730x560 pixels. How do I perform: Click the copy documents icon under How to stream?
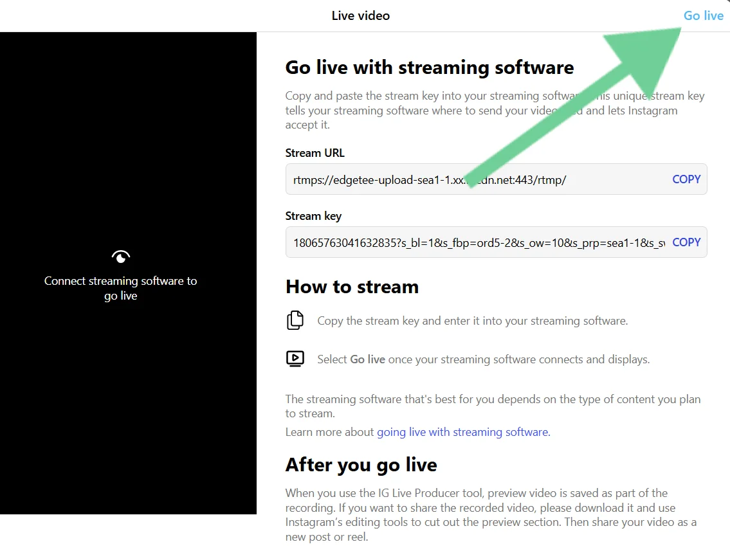pyautogui.click(x=295, y=320)
